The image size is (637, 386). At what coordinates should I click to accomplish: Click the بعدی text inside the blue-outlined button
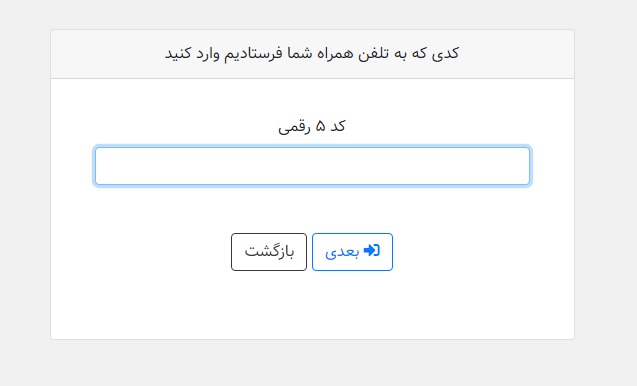342,252
